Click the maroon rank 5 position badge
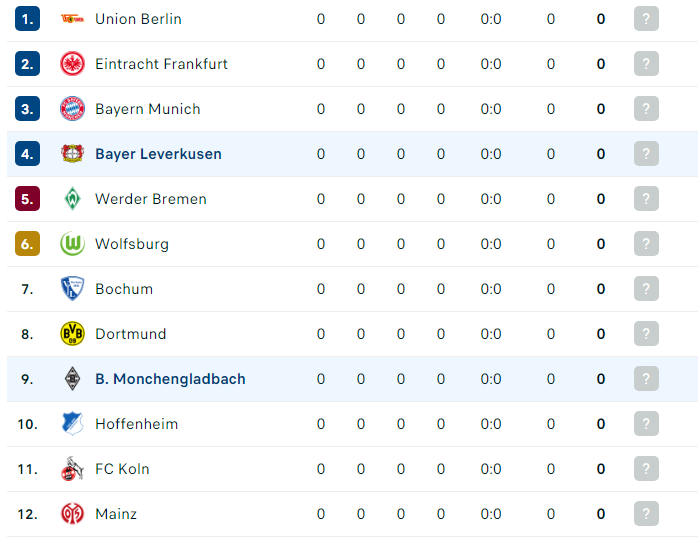This screenshot has height=545, width=698. pos(28,199)
